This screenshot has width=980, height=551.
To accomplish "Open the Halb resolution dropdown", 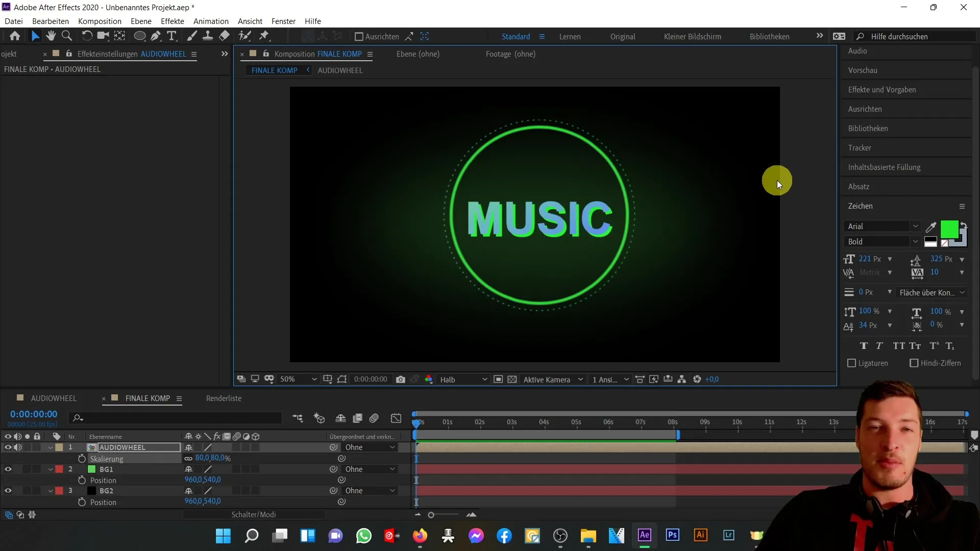I will 463,380.
